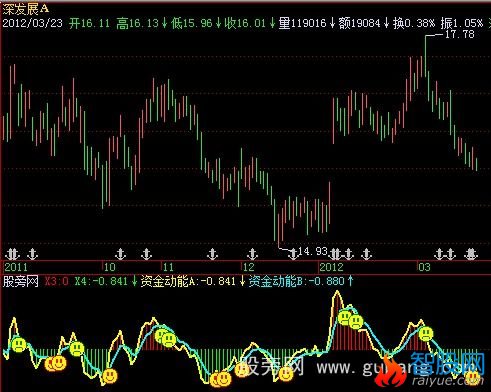Viewport: 491px width, 392px height.
Task: Open info marker left of the 14.93 label
Action: click(293, 254)
